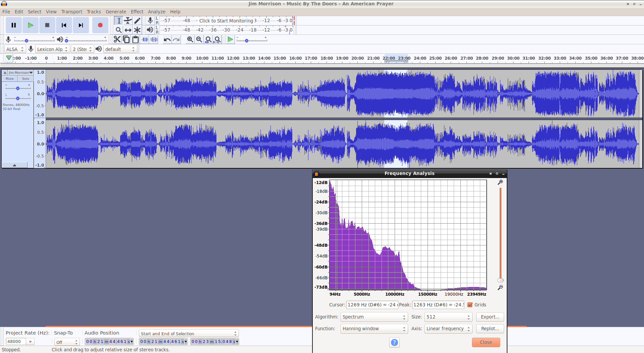The image size is (644, 353).
Task: Select the Draw pencil tool
Action: pyautogui.click(x=137, y=21)
